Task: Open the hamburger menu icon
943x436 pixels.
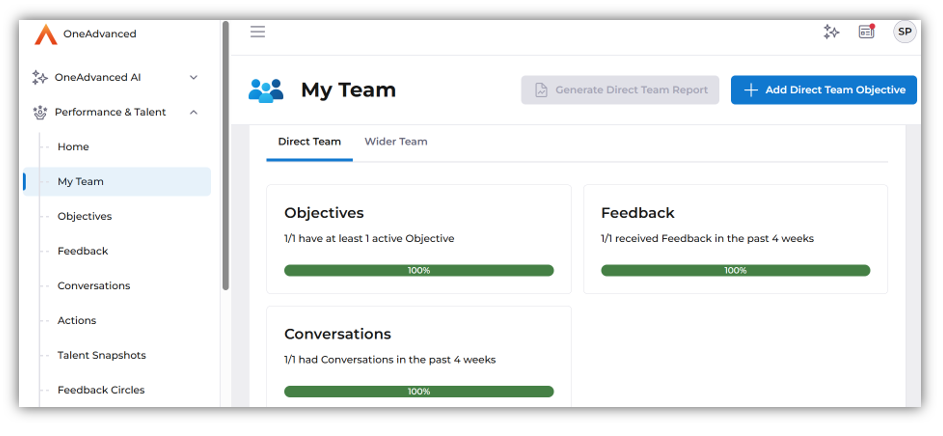Action: point(258,32)
